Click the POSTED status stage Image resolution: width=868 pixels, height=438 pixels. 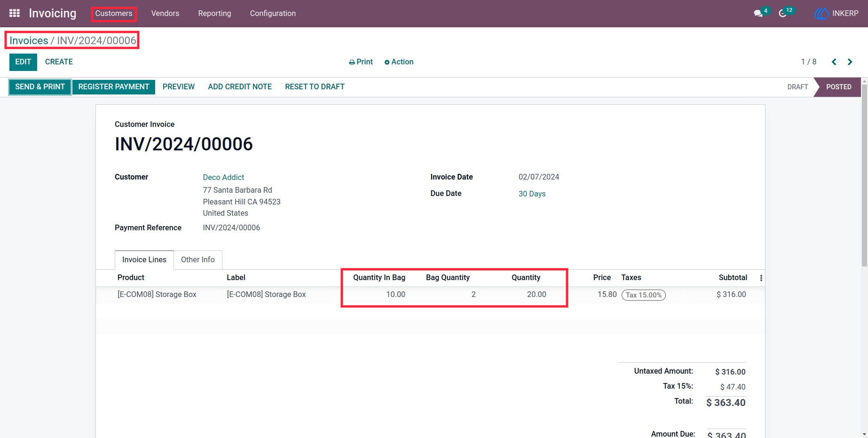839,87
